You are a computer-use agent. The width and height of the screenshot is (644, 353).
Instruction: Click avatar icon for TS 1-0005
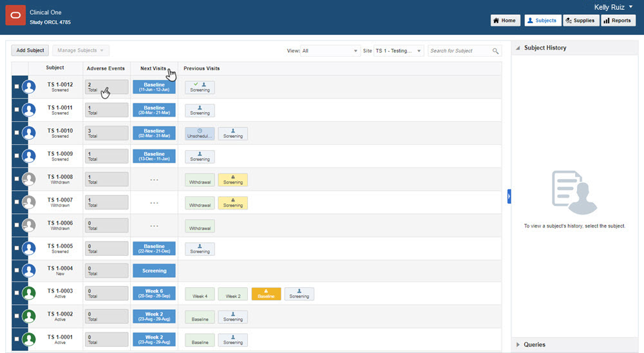pos(29,248)
